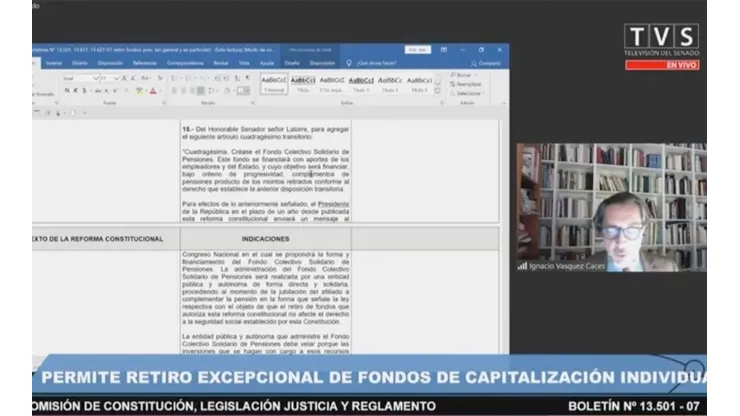Toggle italic (K) formatting
Viewport: 740px width, 416px height.
pyautogui.click(x=76, y=91)
